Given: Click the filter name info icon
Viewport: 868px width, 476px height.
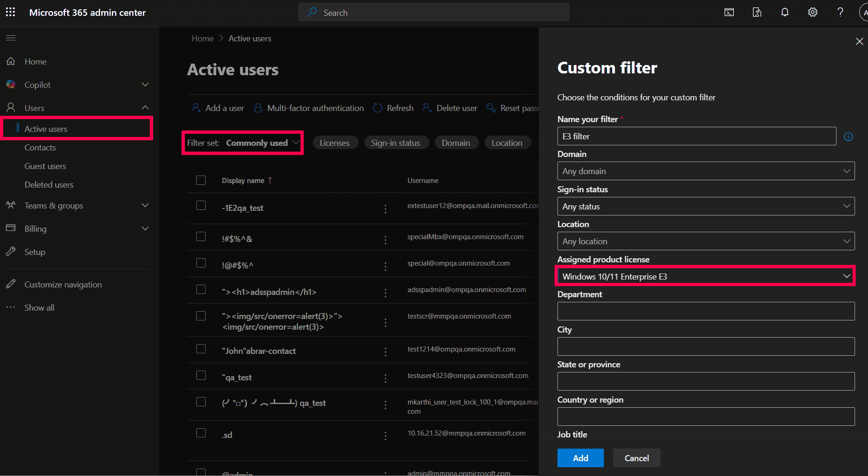Looking at the screenshot, I should pos(849,137).
